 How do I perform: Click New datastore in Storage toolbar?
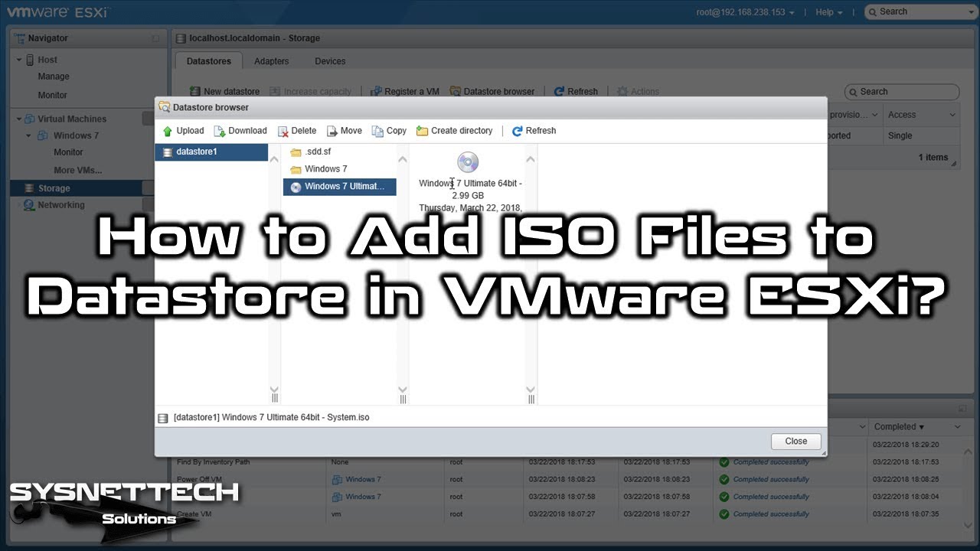point(225,92)
